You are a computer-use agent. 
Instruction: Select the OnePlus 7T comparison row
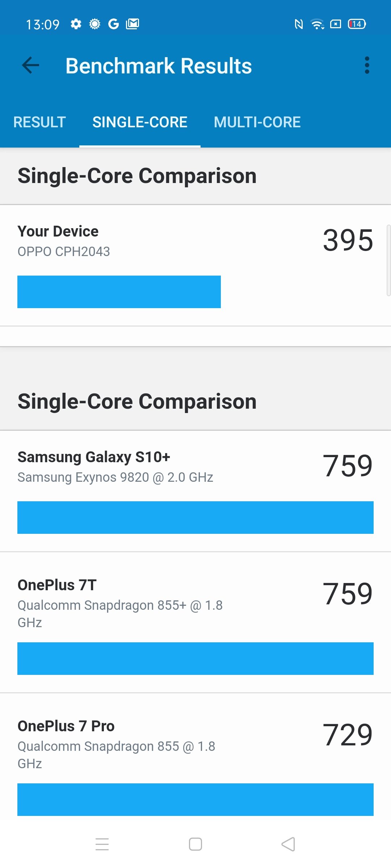click(195, 622)
